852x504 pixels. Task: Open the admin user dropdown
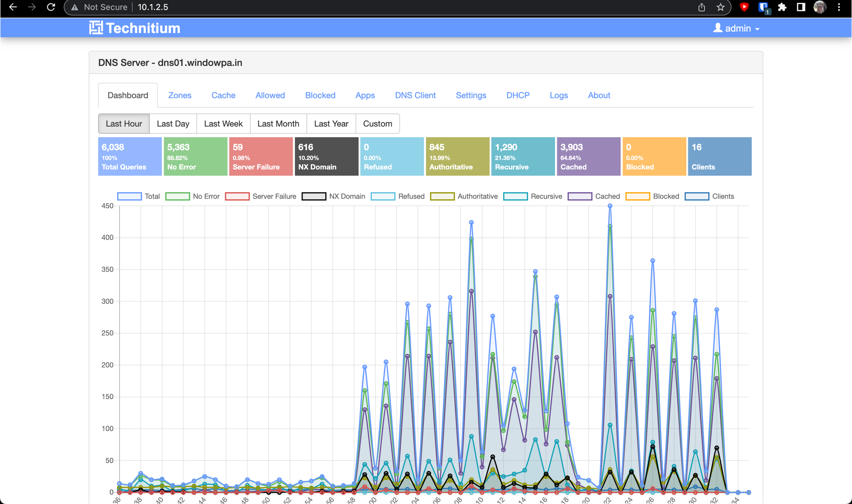pyautogui.click(x=737, y=29)
